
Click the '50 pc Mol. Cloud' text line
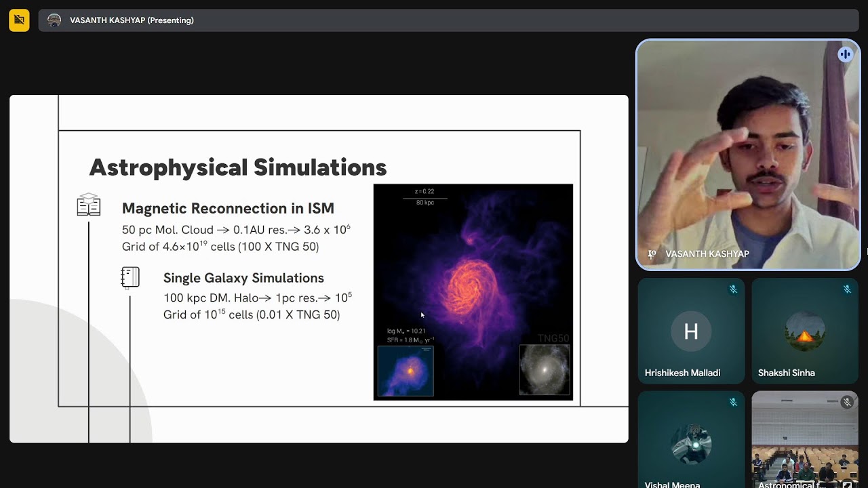(x=236, y=230)
